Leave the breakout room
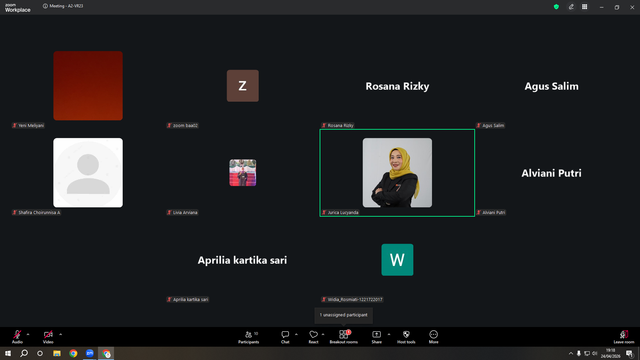Screen dimensions: 640x360 click(624, 337)
